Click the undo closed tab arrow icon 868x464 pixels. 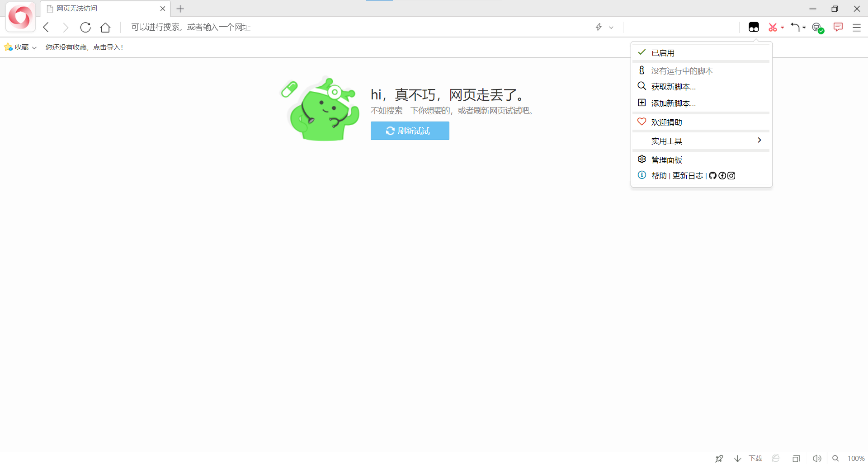coord(795,28)
